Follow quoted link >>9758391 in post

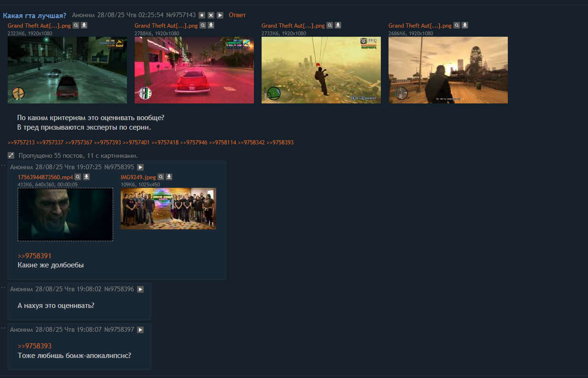point(34,256)
